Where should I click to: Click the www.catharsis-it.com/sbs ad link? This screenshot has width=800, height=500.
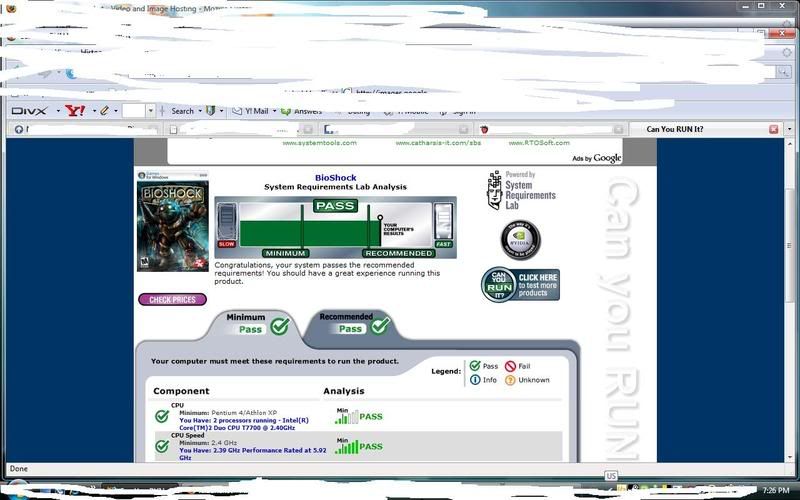[438, 143]
